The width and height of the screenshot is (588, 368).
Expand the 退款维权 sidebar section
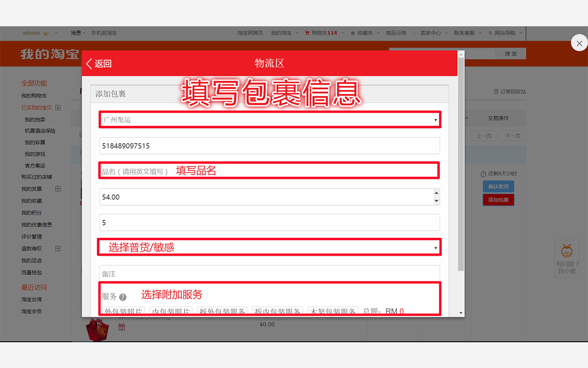click(x=58, y=248)
